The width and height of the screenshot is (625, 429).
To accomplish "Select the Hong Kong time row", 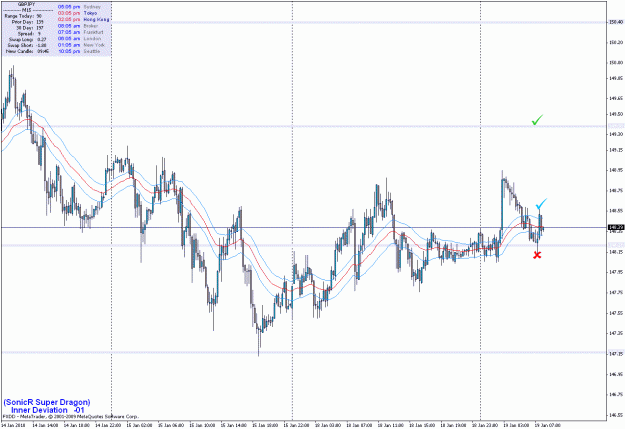I will 83,20.
